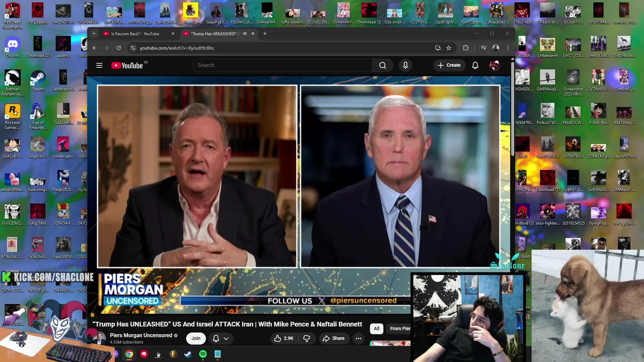
Task: Click the install app icon in address bar
Action: 438,48
